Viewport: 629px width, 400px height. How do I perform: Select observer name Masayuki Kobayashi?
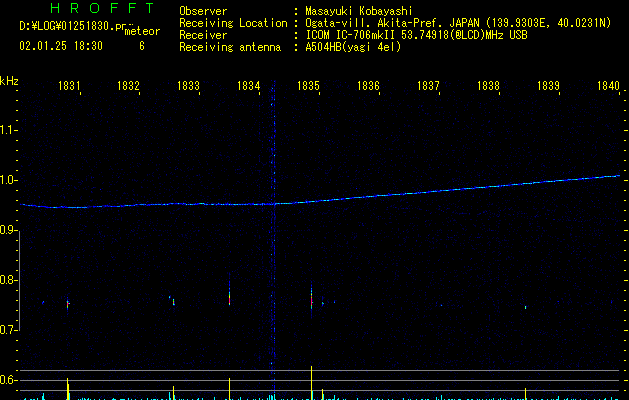(359, 11)
